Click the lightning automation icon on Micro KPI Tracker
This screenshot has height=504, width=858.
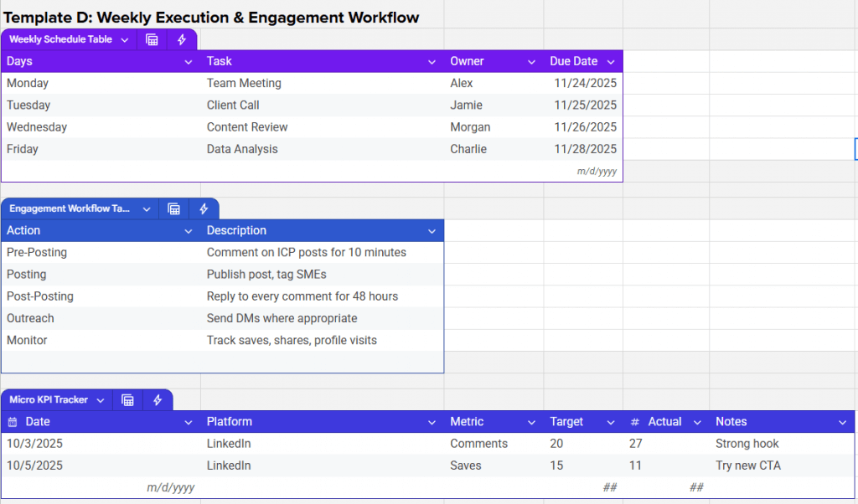158,399
